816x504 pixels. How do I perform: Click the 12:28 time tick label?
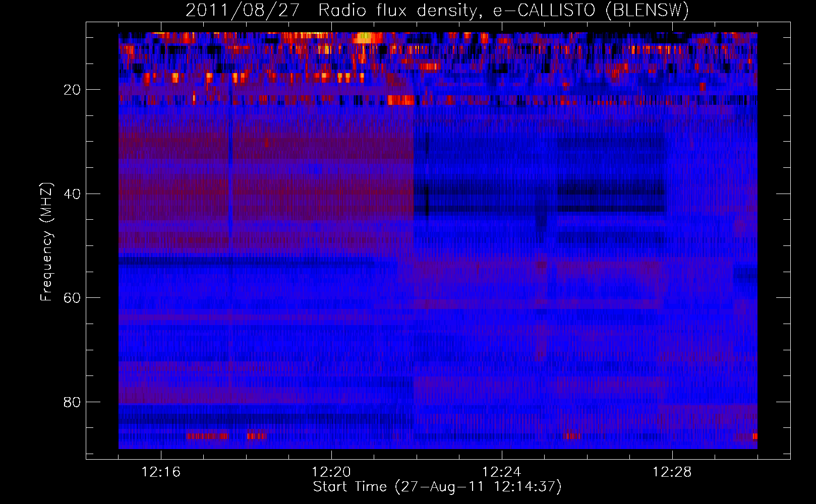[x=672, y=472]
